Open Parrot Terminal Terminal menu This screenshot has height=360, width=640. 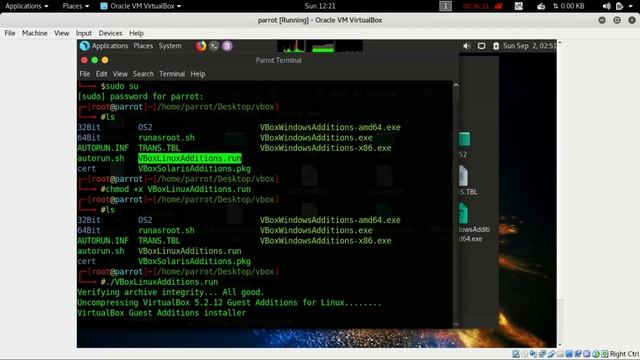point(172,74)
